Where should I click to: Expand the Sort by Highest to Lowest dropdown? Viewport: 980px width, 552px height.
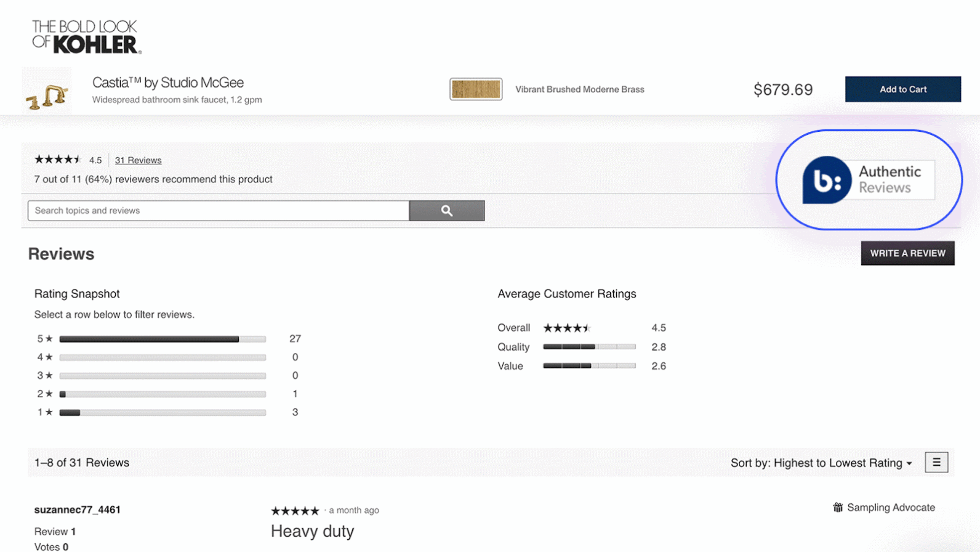[821, 463]
